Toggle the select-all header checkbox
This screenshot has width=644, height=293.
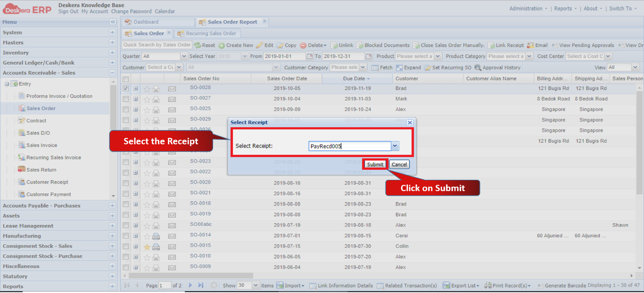[126, 79]
